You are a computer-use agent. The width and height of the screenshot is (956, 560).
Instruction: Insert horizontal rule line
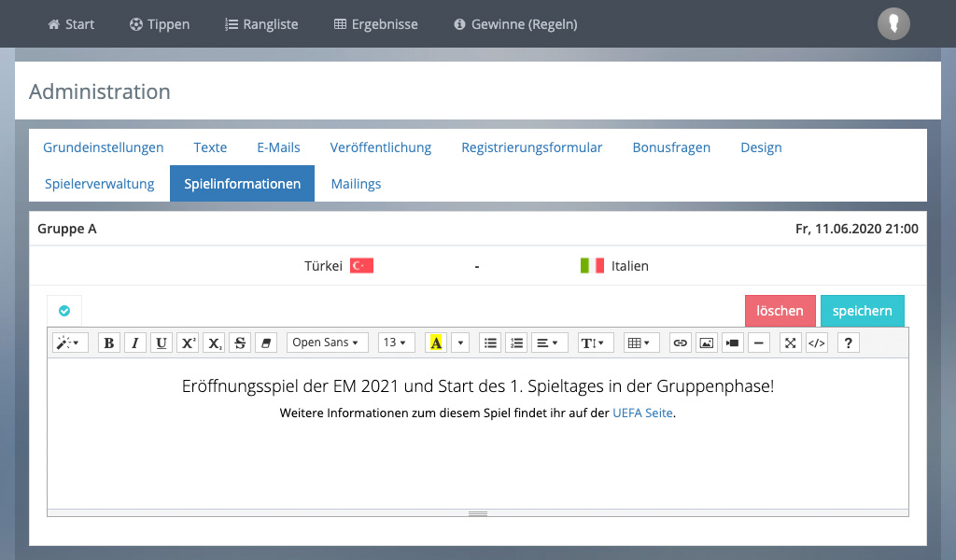(x=759, y=343)
